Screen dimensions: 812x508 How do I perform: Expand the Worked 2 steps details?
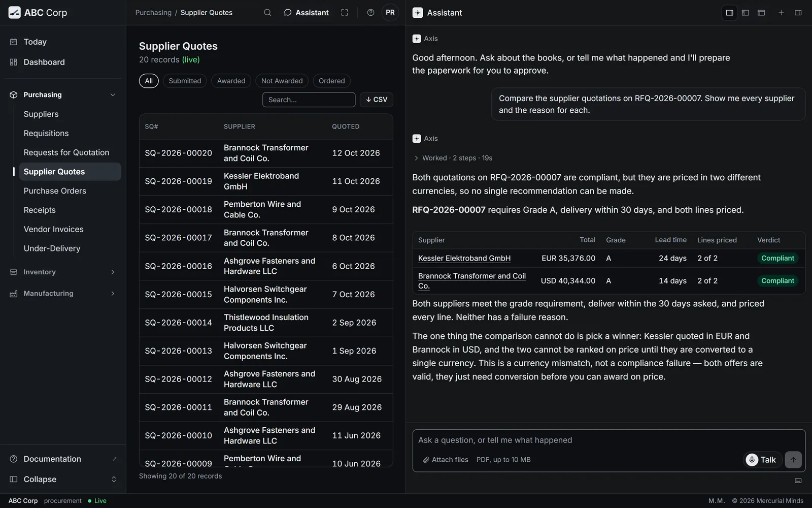click(x=452, y=158)
